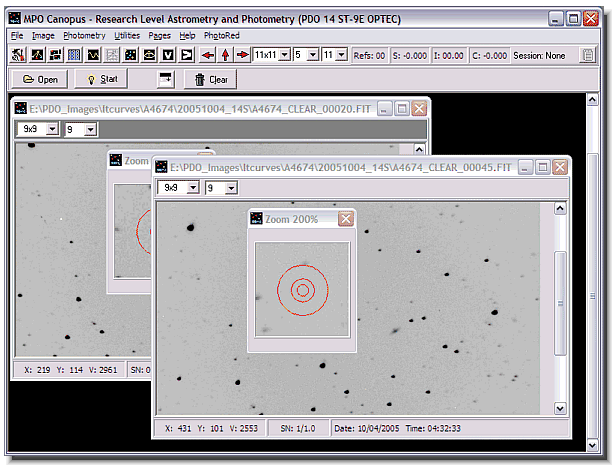This screenshot has width=616, height=470.
Task: Maximize the A4674_CLEAR_00020.FIT image window
Action: pyautogui.click(x=402, y=108)
